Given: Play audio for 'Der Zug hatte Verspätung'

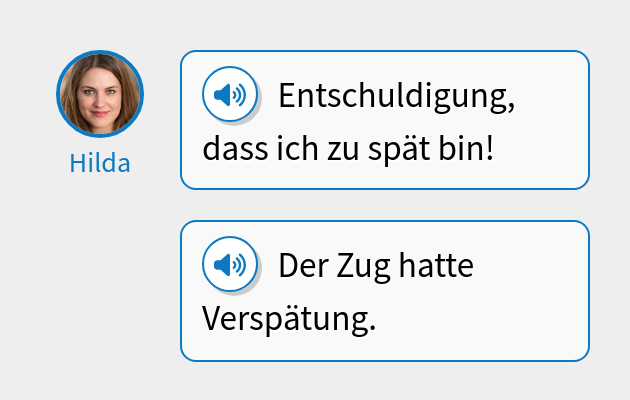Looking at the screenshot, I should point(230,265).
